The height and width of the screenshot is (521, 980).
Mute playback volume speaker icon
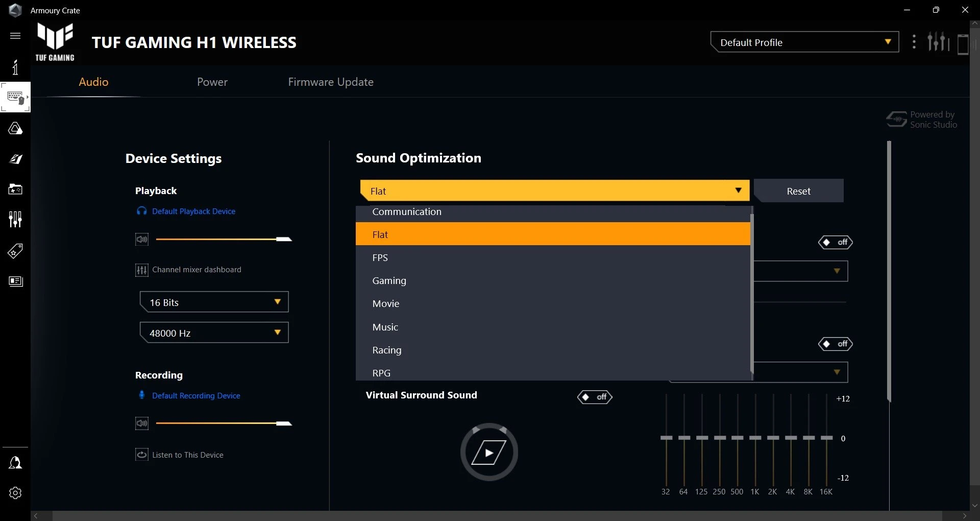click(142, 239)
